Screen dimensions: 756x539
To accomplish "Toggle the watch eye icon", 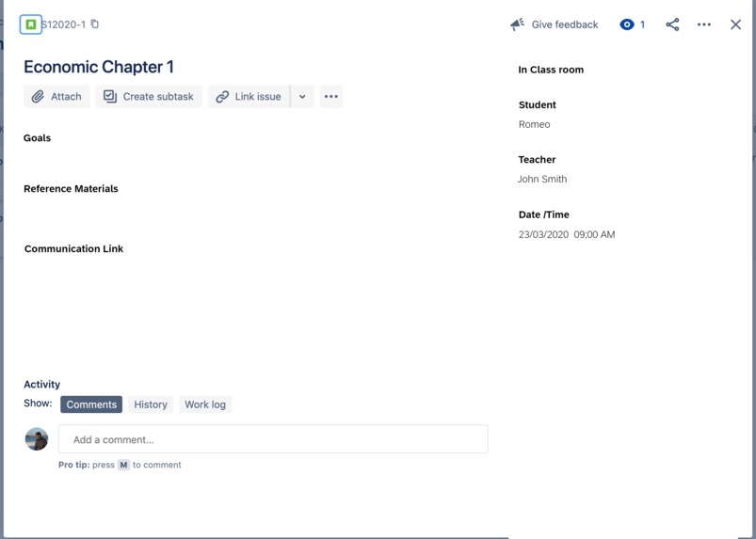I will point(627,24).
